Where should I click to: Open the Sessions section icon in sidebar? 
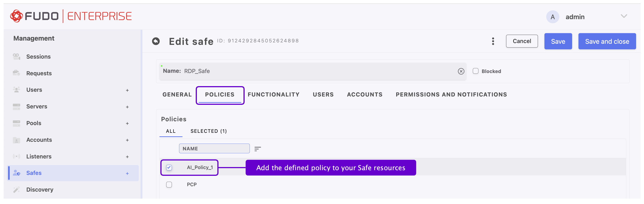pyautogui.click(x=16, y=56)
